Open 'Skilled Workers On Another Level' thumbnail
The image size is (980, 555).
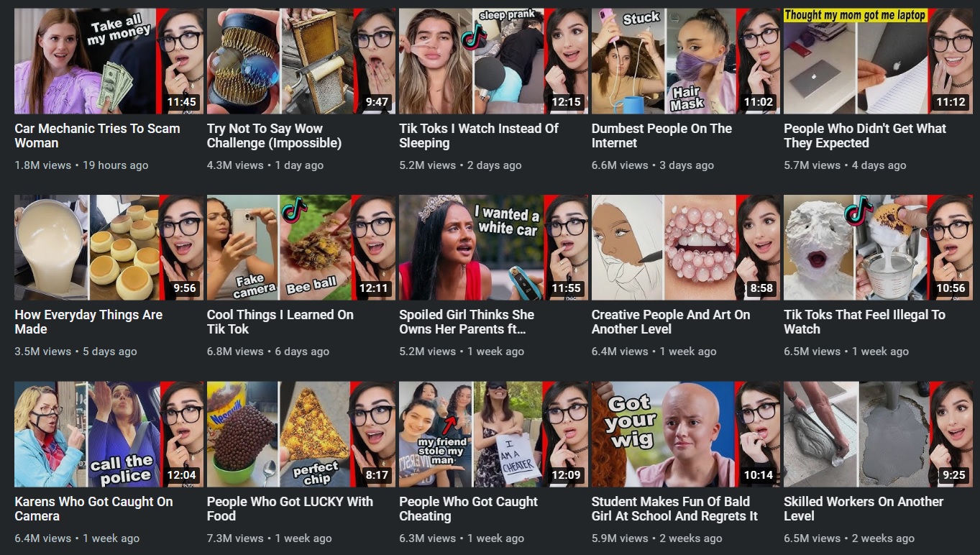pyautogui.click(x=878, y=434)
